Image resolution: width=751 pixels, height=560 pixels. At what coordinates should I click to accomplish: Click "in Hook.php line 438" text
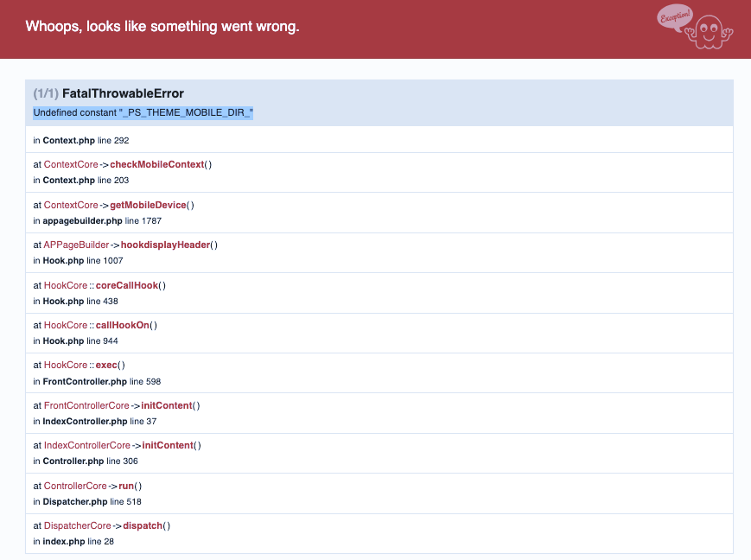pos(76,302)
